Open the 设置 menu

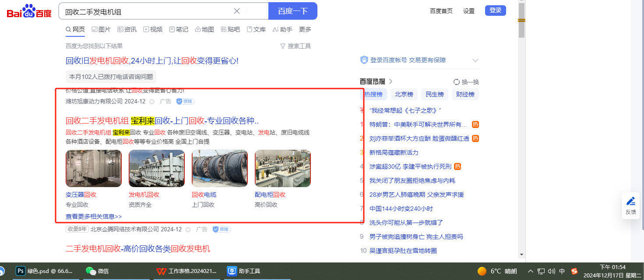[469, 11]
